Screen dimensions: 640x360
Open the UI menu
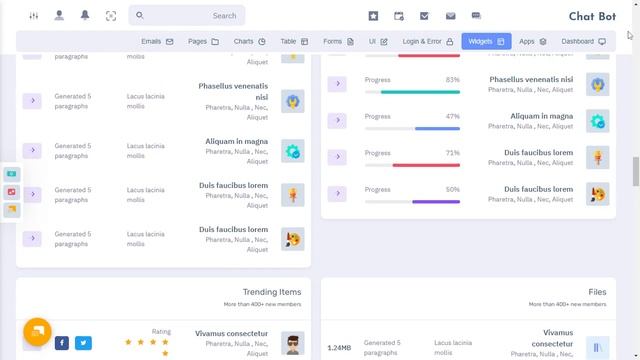[x=378, y=42]
